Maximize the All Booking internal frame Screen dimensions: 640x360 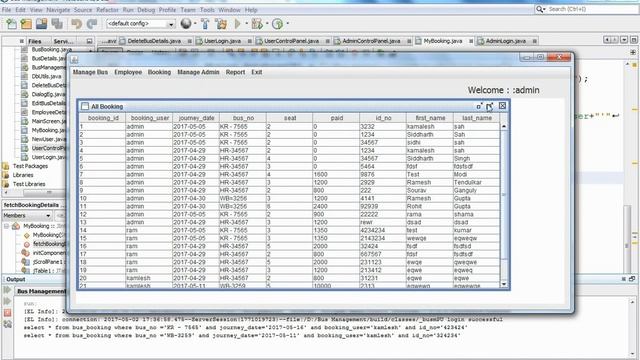pos(490,106)
